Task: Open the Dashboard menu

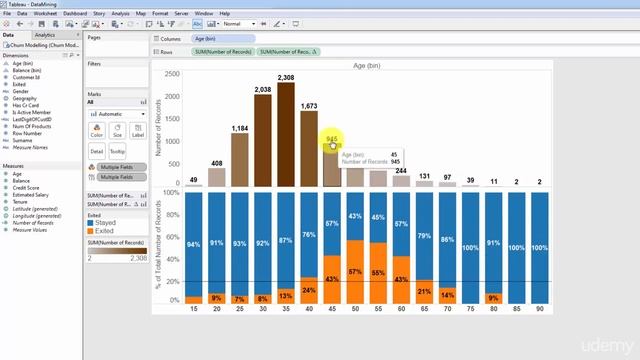Action: (75, 13)
